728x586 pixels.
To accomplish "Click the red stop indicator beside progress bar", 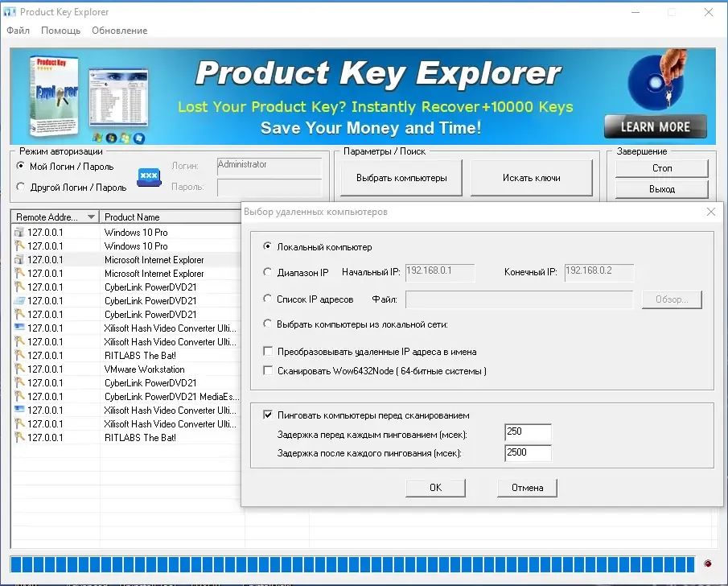I will (708, 563).
